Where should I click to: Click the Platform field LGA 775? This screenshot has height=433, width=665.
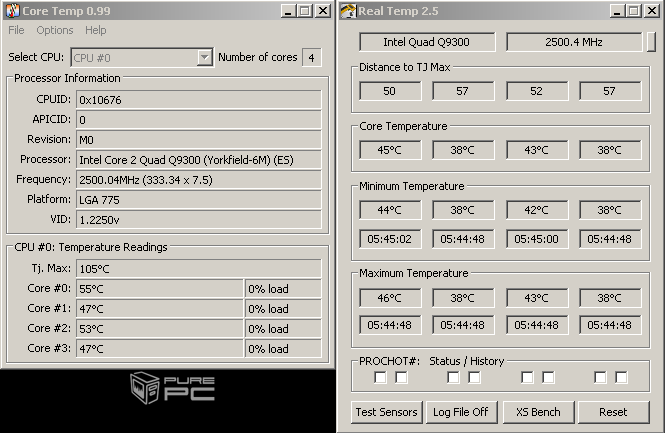(x=198, y=200)
